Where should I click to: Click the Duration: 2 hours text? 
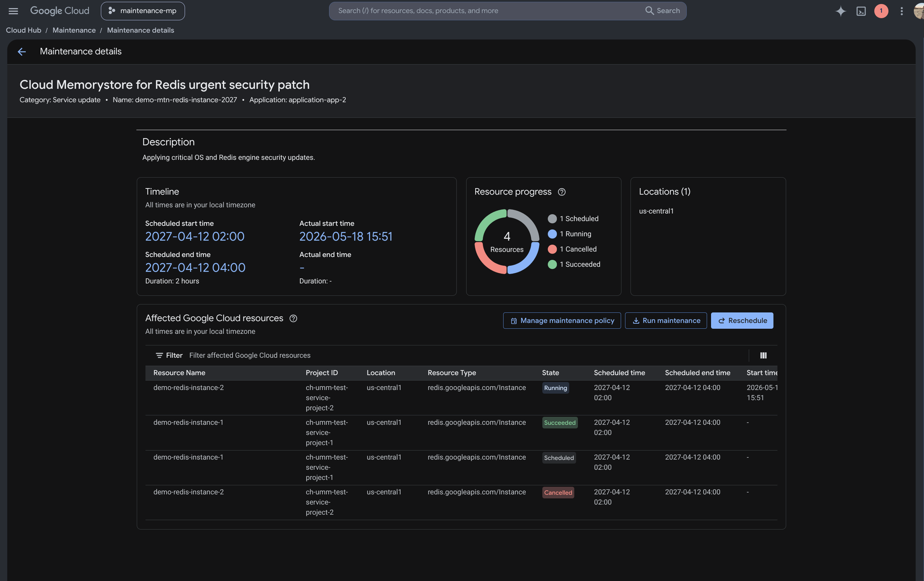172,281
